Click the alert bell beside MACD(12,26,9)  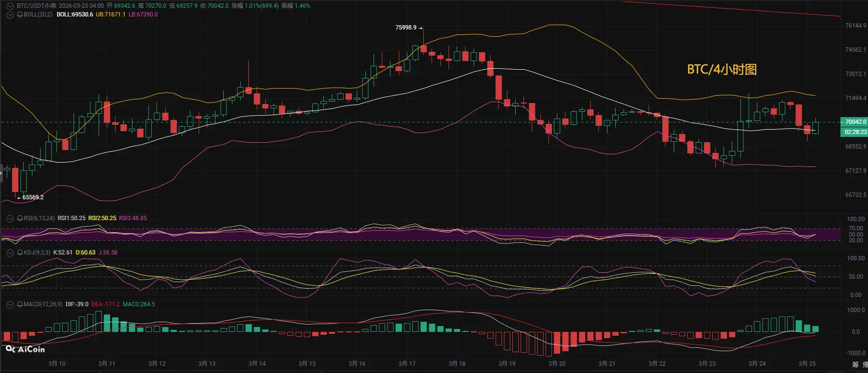coord(20,304)
